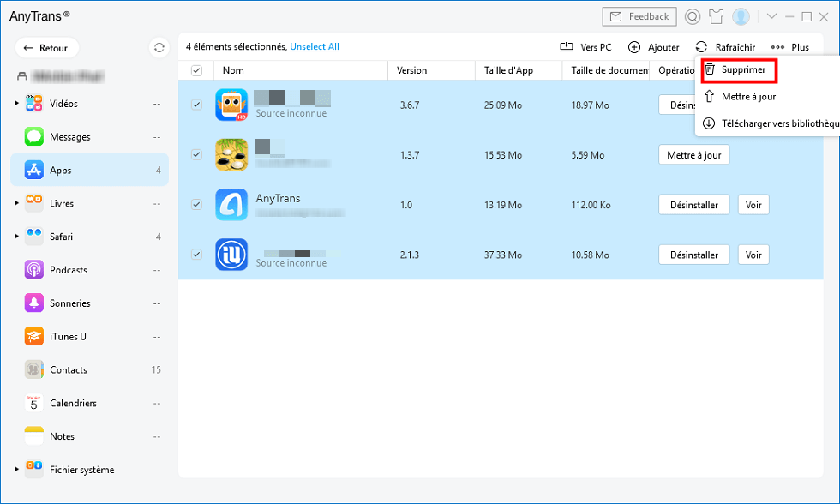Choose Supprimer in the dropdown menu
This screenshot has width=840, height=504.
tap(739, 69)
